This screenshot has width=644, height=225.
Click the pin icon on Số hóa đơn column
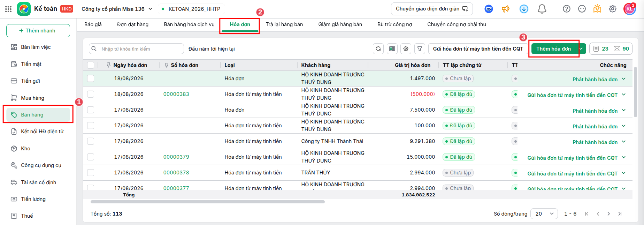[x=166, y=65]
